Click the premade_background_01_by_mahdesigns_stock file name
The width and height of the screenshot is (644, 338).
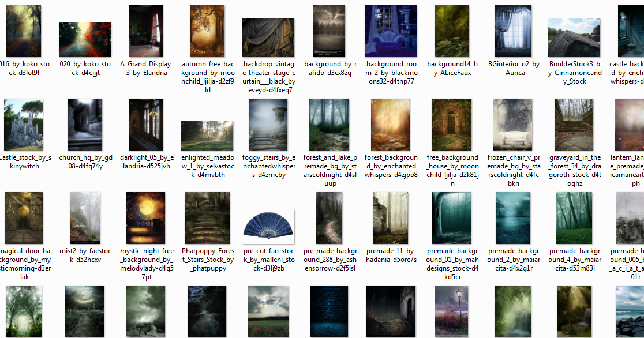pyautogui.click(x=452, y=264)
